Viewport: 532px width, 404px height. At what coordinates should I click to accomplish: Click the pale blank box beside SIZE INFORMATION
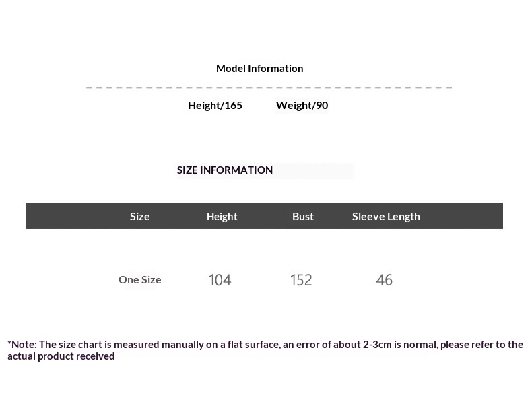[x=313, y=170]
